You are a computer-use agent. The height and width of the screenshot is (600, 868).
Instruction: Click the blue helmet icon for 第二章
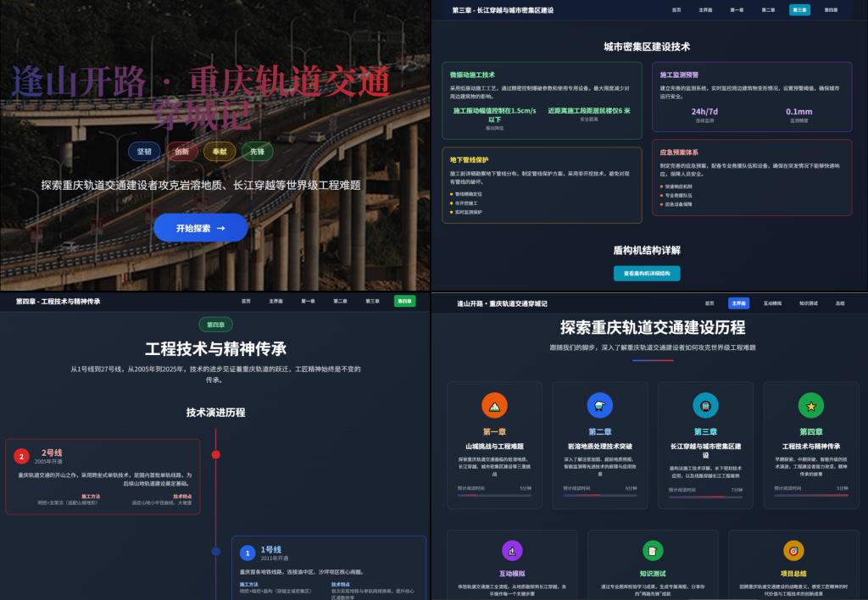tap(599, 406)
